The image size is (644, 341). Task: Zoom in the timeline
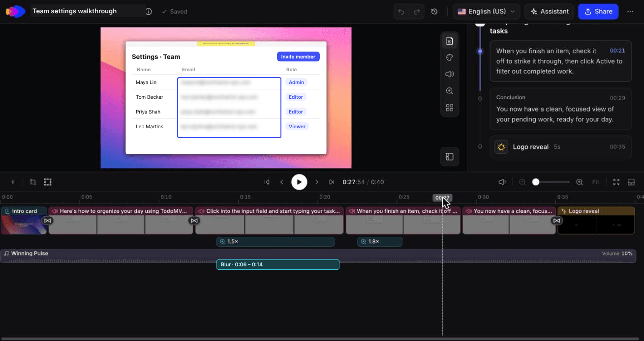click(580, 182)
